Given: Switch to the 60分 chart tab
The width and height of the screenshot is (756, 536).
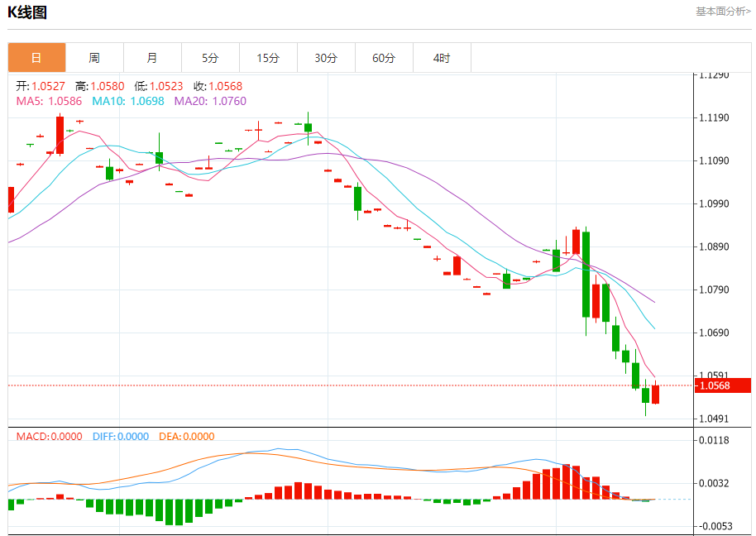Looking at the screenshot, I should click(384, 58).
